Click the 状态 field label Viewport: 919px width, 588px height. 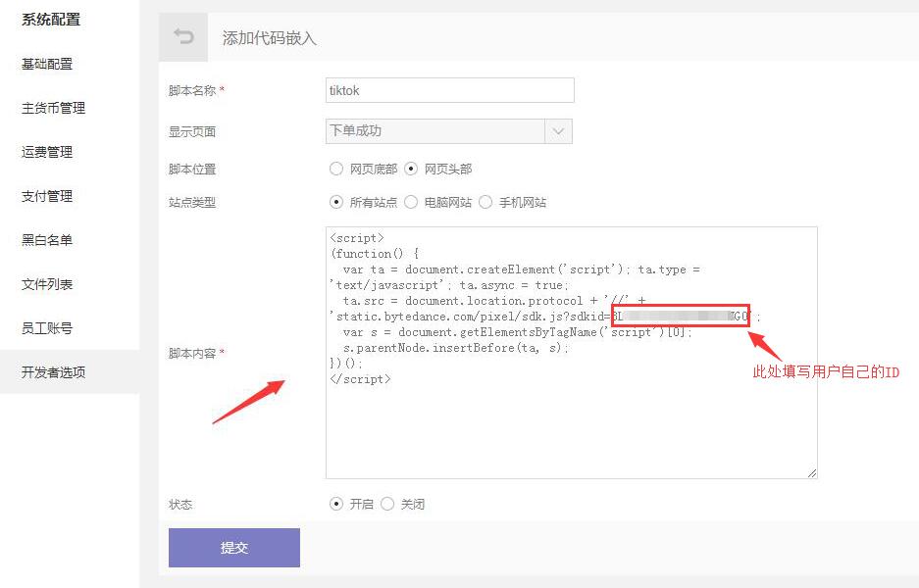180,505
